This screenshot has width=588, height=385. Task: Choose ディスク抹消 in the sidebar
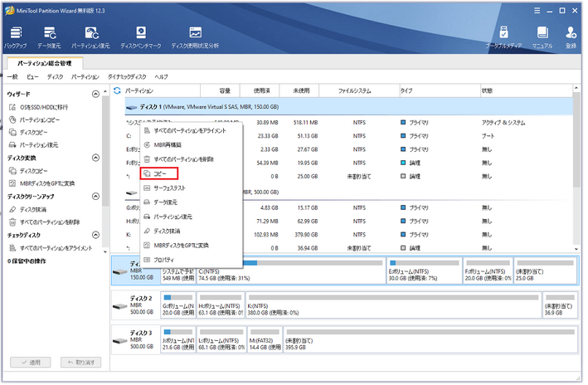[27, 210]
